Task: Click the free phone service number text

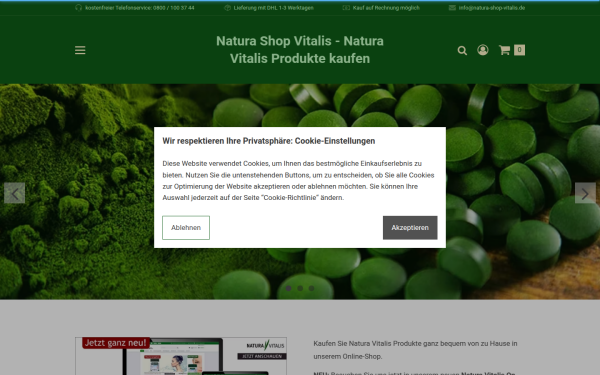Action: pyautogui.click(x=140, y=8)
